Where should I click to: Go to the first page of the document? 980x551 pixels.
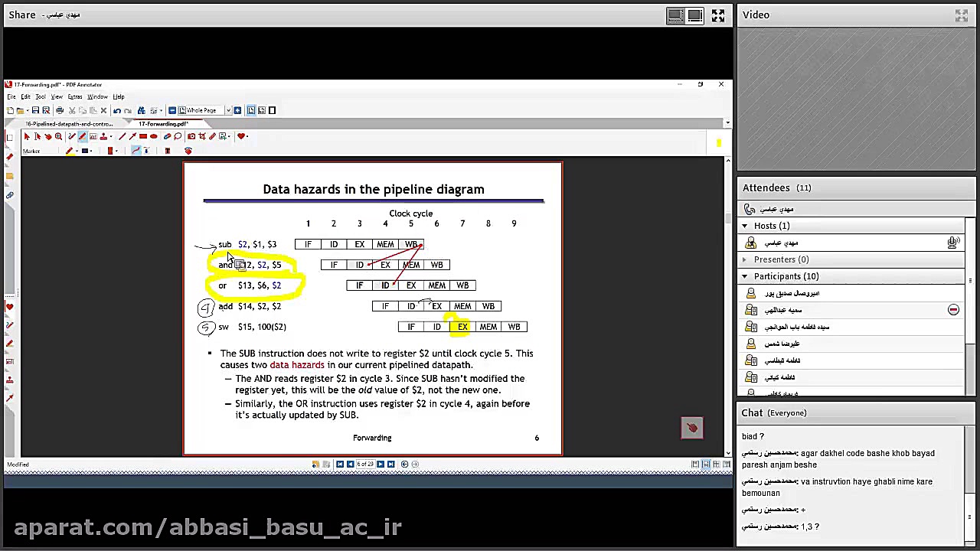pyautogui.click(x=340, y=464)
